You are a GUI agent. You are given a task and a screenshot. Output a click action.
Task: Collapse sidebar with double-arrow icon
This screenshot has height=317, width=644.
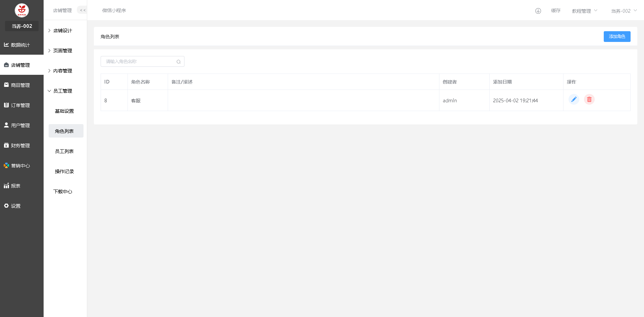click(83, 10)
